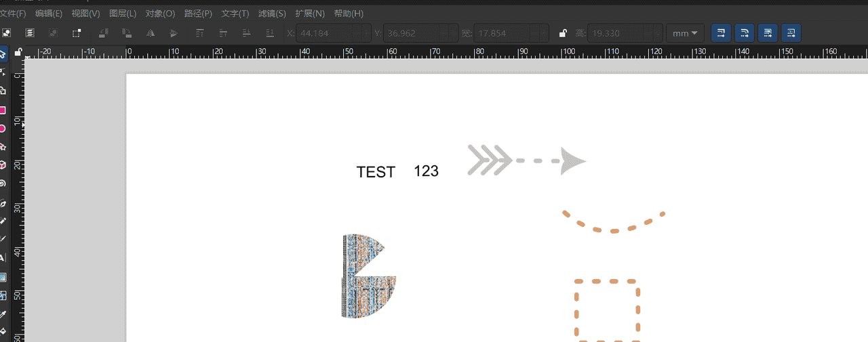
Task: Open the 滤镜(S) menu
Action: [x=272, y=14]
